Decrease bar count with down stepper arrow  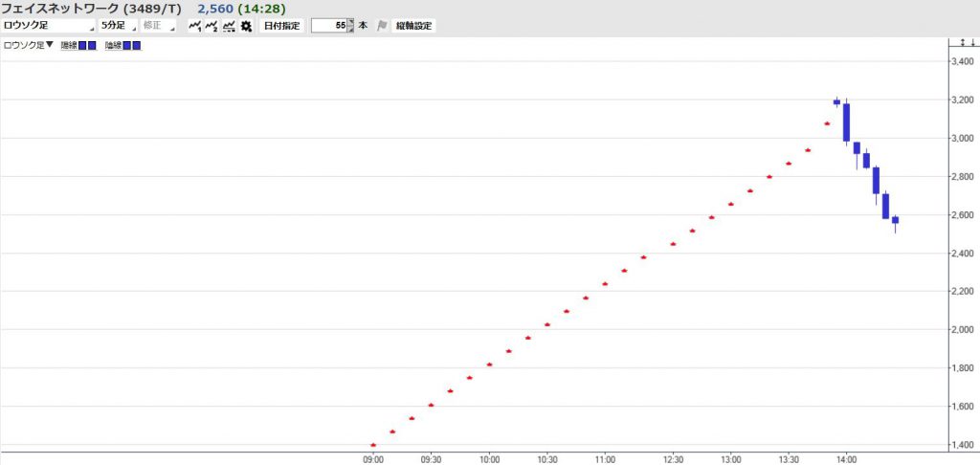coord(350,30)
